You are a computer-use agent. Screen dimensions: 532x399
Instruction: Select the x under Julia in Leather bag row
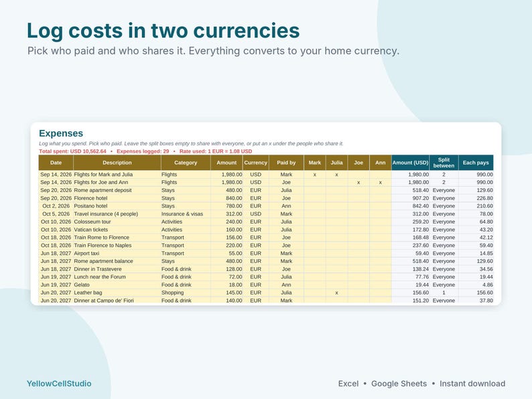(336, 293)
